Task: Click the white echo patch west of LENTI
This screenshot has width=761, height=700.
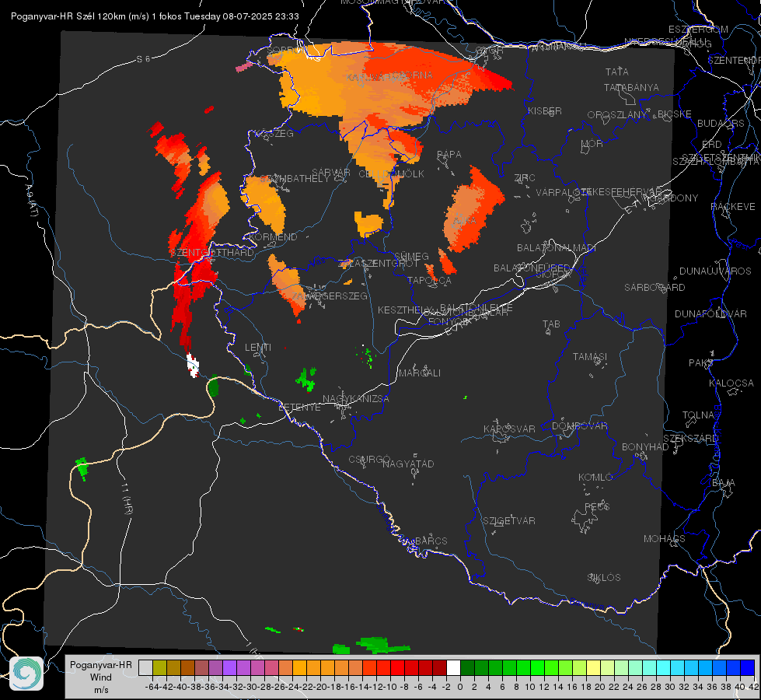Action: click(193, 366)
